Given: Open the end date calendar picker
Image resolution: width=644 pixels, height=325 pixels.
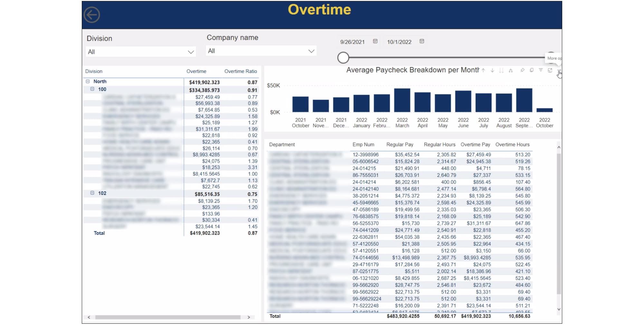Looking at the screenshot, I should 422,41.
